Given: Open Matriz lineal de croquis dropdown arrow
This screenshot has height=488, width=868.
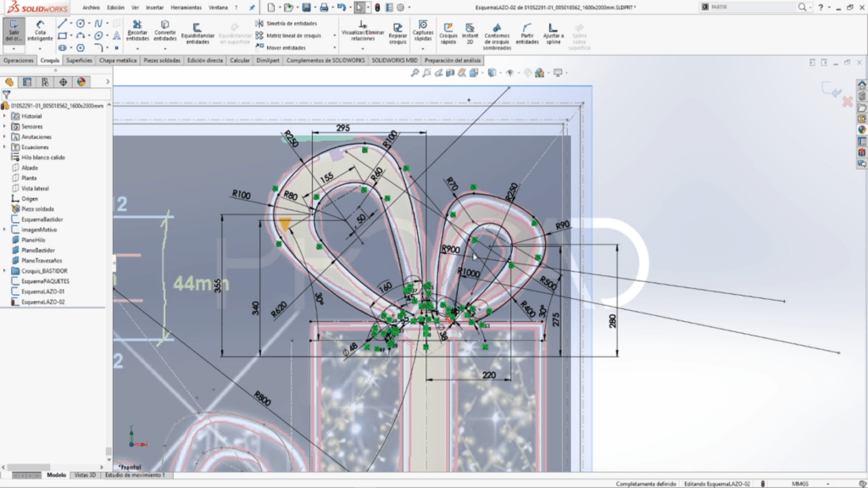Looking at the screenshot, I should tap(334, 36).
